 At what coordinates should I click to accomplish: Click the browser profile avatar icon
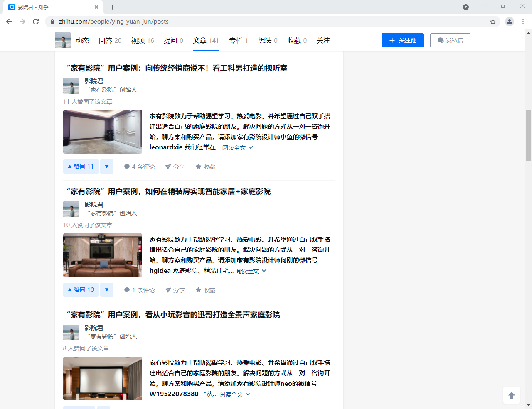[510, 21]
